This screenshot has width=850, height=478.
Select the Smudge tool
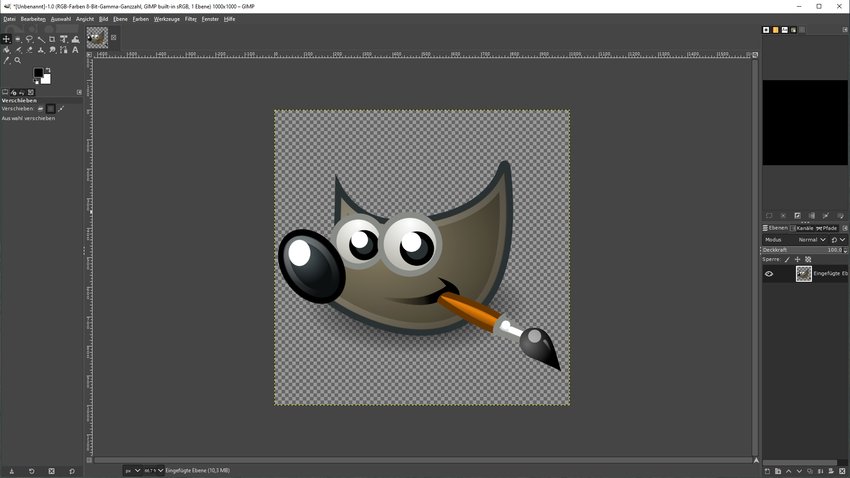click(x=52, y=50)
